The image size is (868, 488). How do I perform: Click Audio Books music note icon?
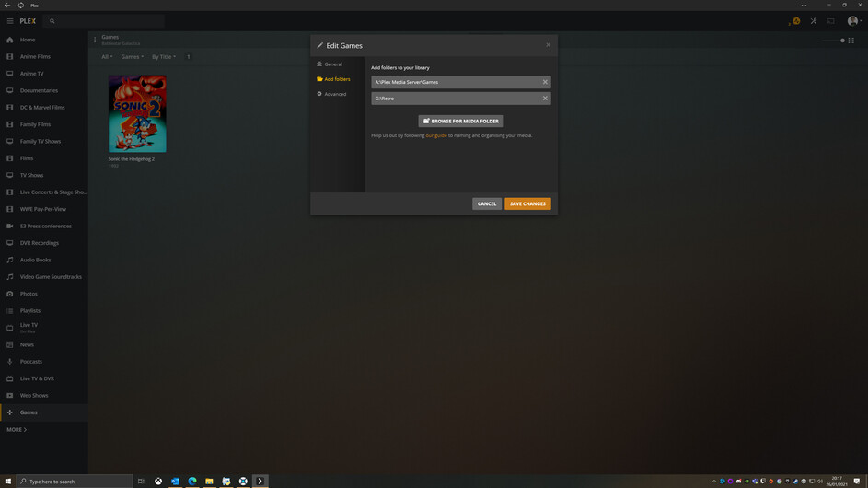[x=10, y=260]
